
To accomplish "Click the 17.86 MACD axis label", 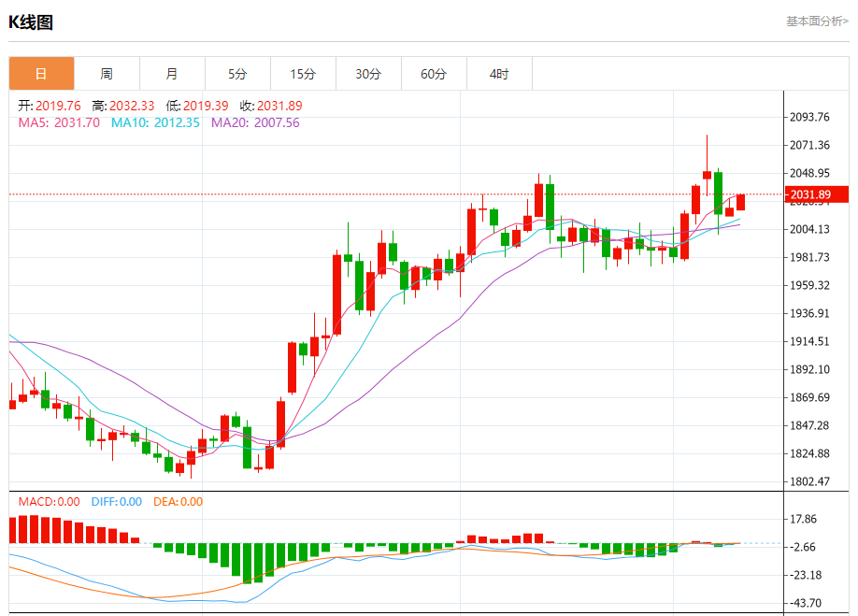I will (803, 519).
